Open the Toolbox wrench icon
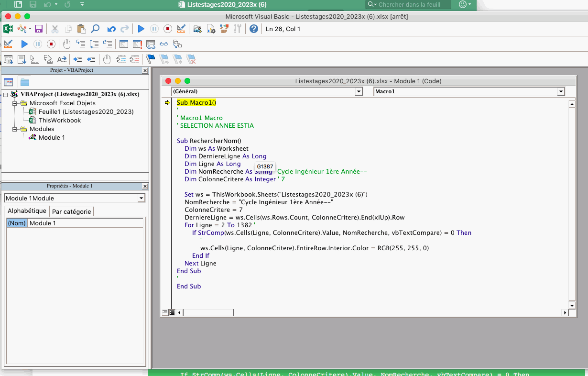The width and height of the screenshot is (588, 376). point(237,29)
